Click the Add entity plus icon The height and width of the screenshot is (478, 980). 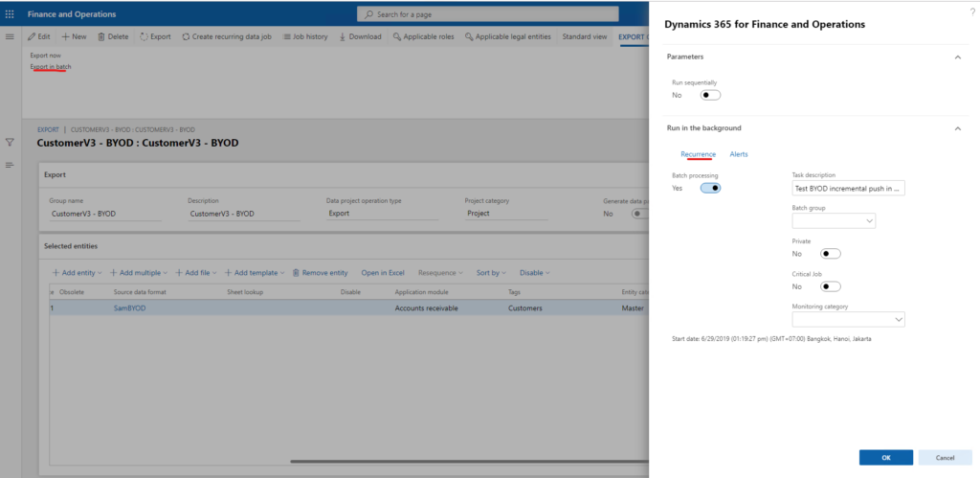56,273
